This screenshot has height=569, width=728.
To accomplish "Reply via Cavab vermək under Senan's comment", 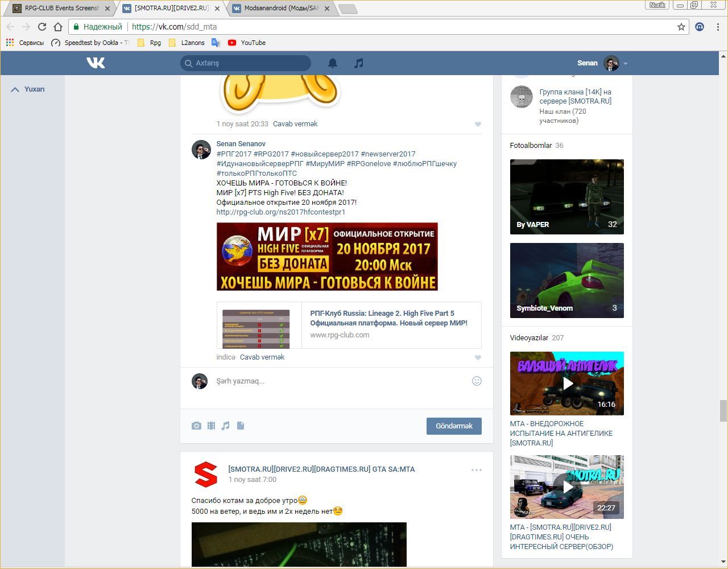I will coord(262,357).
